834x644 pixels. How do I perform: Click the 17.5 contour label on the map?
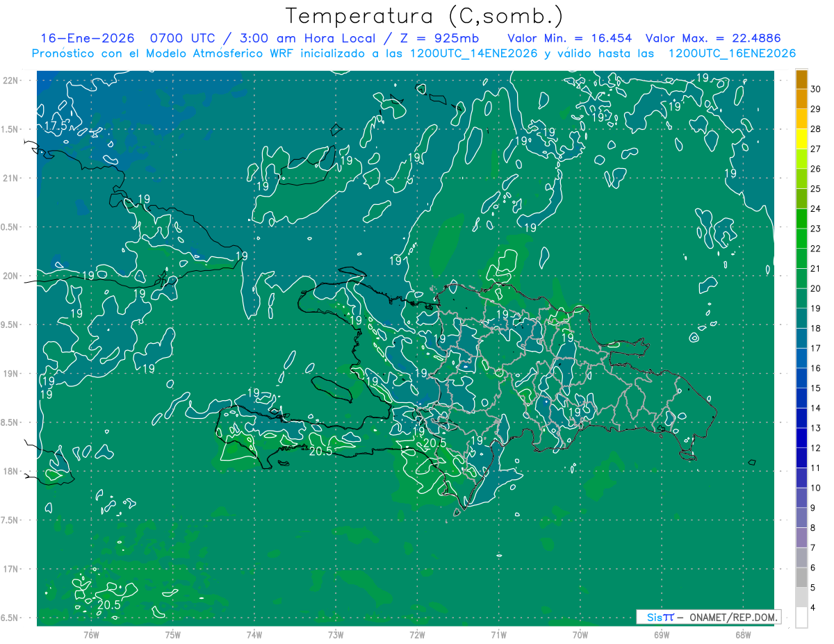click(x=58, y=126)
